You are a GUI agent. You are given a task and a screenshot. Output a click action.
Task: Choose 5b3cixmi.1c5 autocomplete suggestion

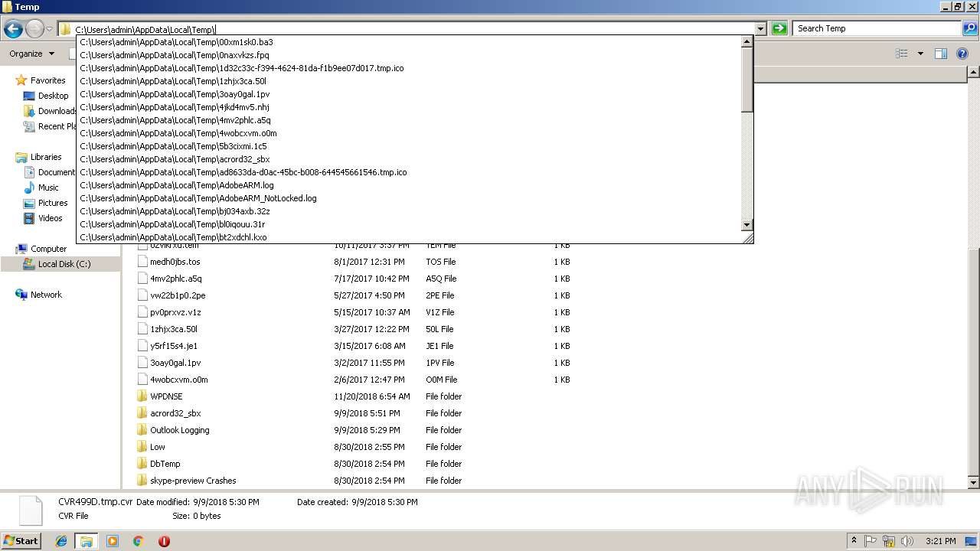pyautogui.click(x=410, y=146)
